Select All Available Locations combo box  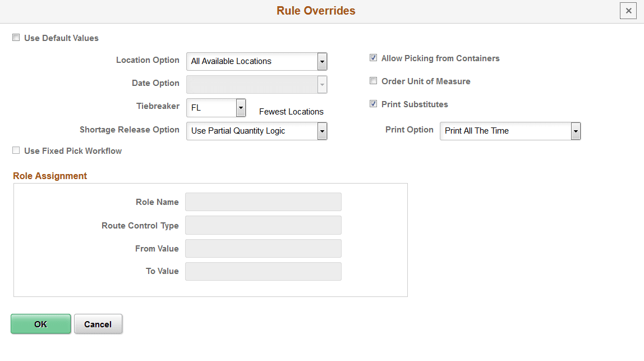(252, 61)
